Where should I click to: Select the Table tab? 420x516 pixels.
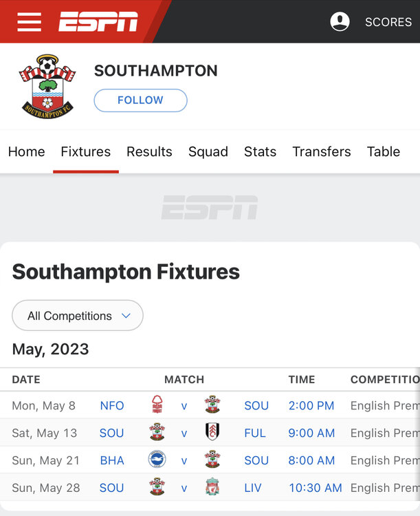[x=384, y=151]
